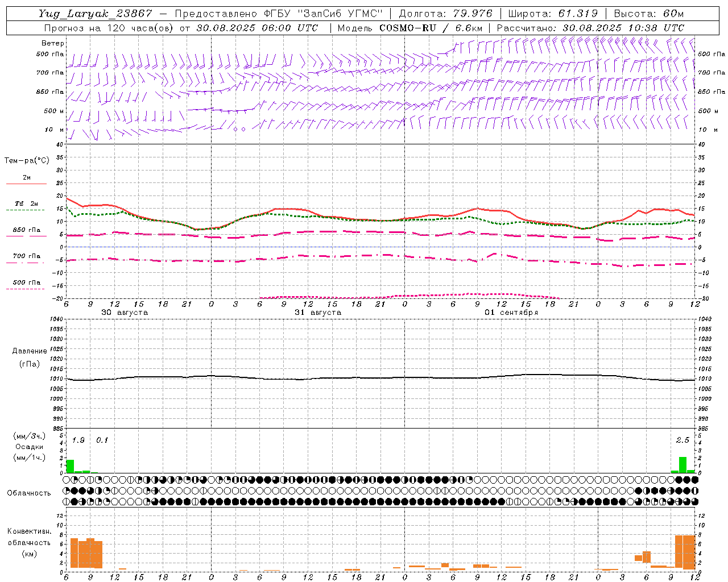The width and height of the screenshot is (728, 582).
Task: Click the 'Конвективн.' convective cloud label
Action: [x=30, y=531]
